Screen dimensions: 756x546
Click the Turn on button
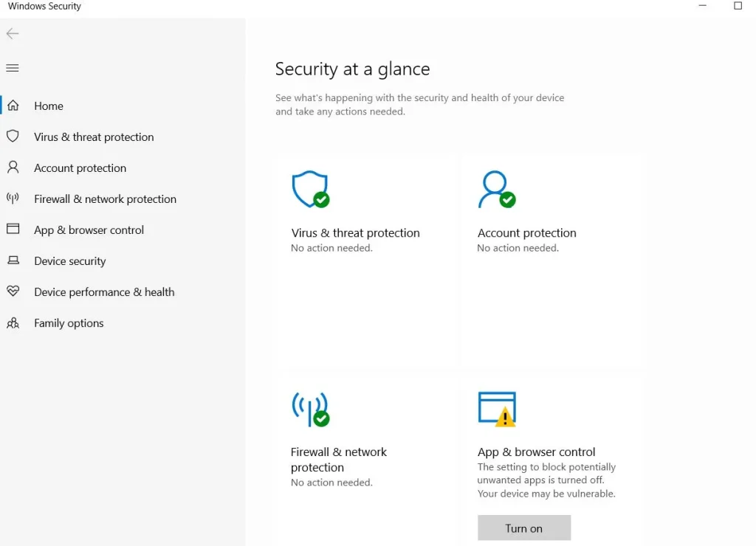524,528
